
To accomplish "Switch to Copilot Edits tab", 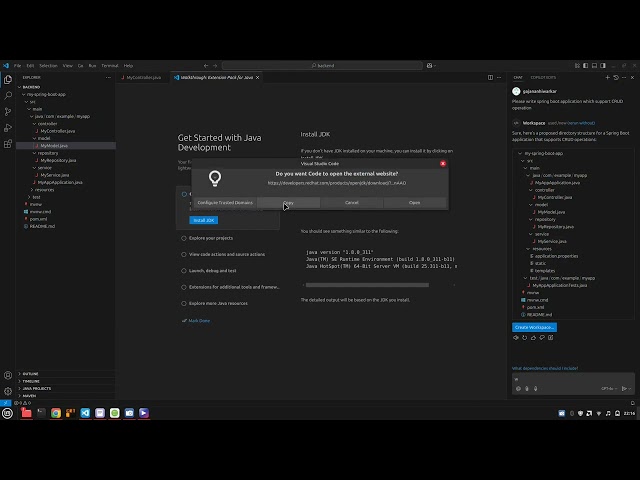I will click(543, 78).
